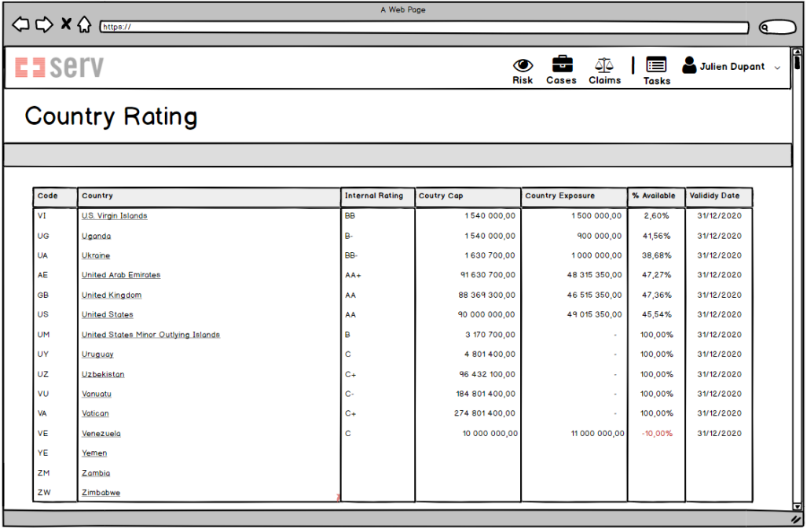Click the browser stop X icon
The height and width of the screenshot is (532, 807).
pyautogui.click(x=66, y=24)
